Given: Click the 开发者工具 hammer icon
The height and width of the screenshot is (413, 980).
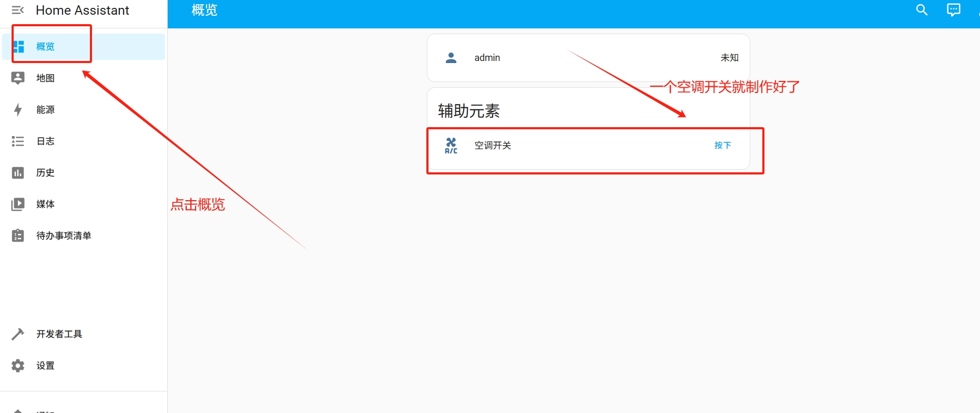Looking at the screenshot, I should pyautogui.click(x=18, y=334).
